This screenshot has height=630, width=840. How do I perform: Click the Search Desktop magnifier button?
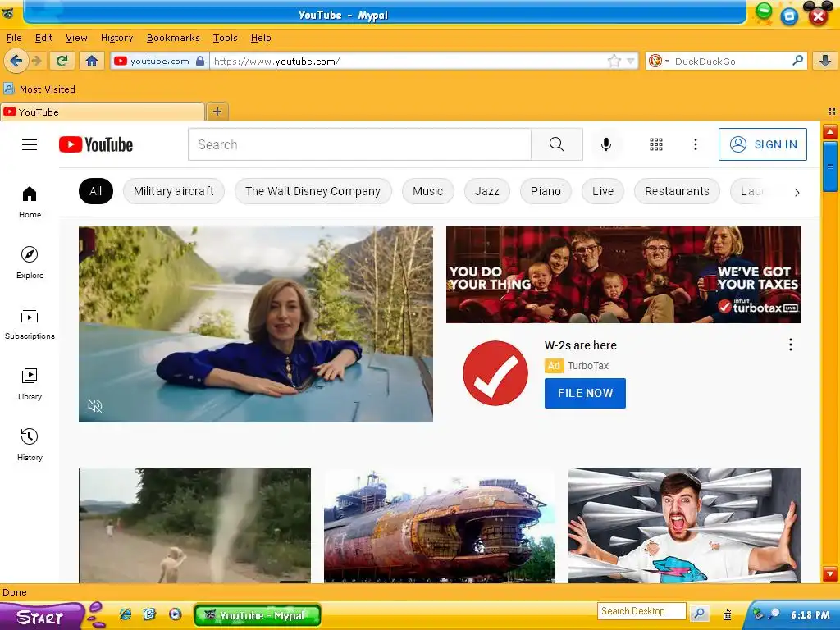[x=699, y=613]
